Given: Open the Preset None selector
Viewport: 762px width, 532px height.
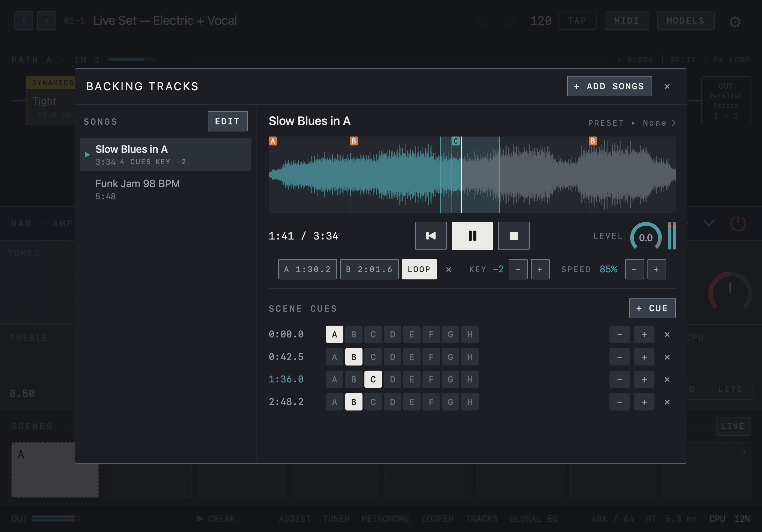Looking at the screenshot, I should (x=632, y=123).
